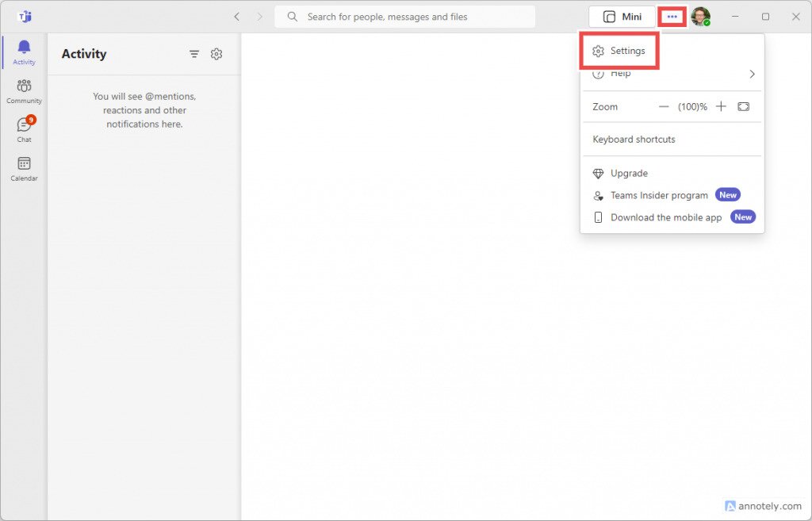
Task: Enter full-screen zoom mode
Action: [743, 106]
